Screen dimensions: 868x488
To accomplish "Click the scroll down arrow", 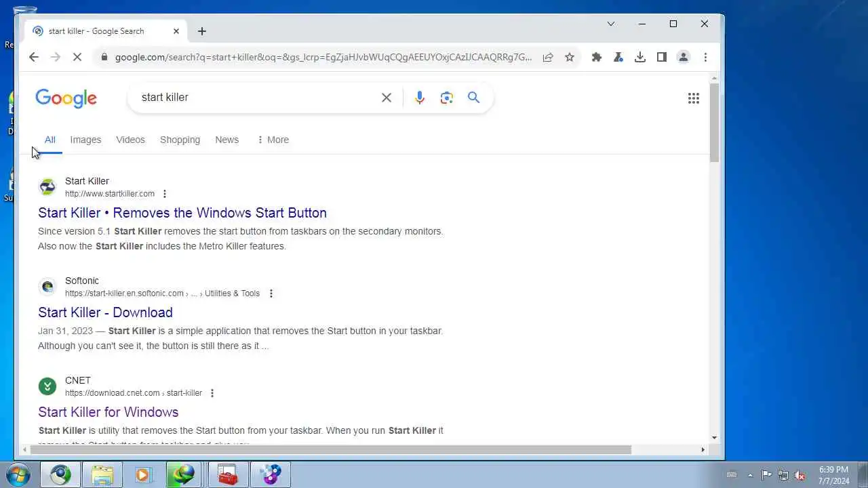I will tap(715, 438).
